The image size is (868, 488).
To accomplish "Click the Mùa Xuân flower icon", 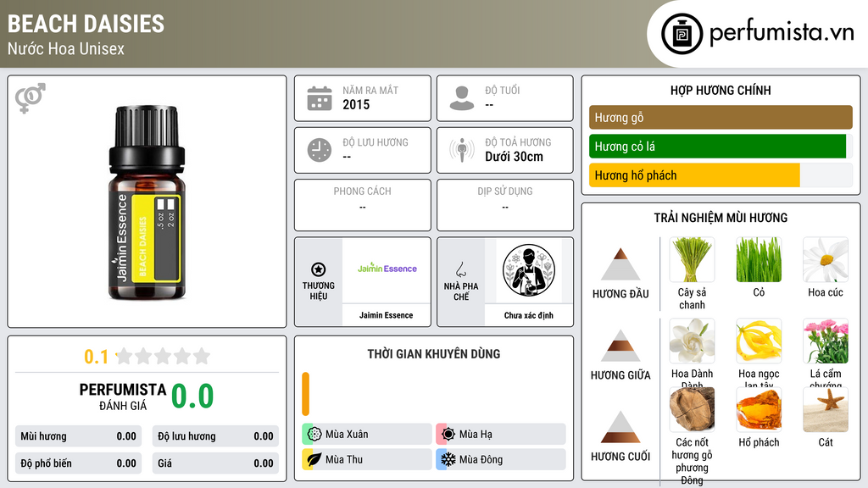I will (314, 434).
